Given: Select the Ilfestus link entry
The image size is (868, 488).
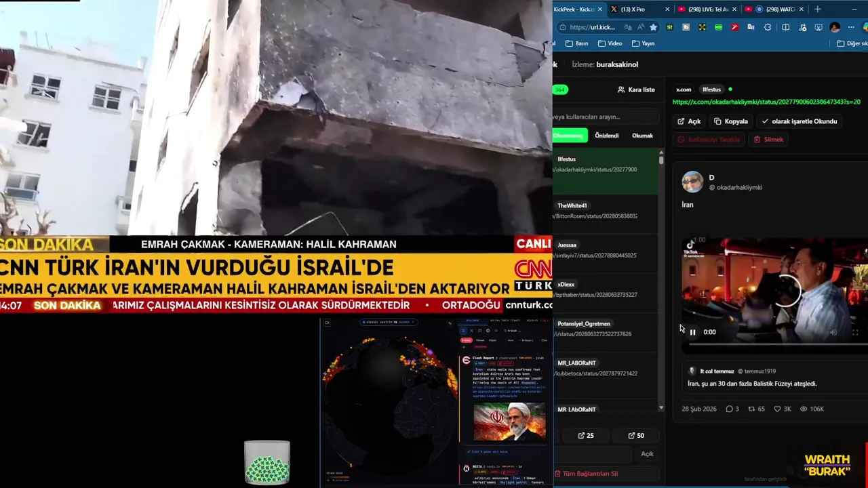Looking at the screenshot, I should point(606,171).
